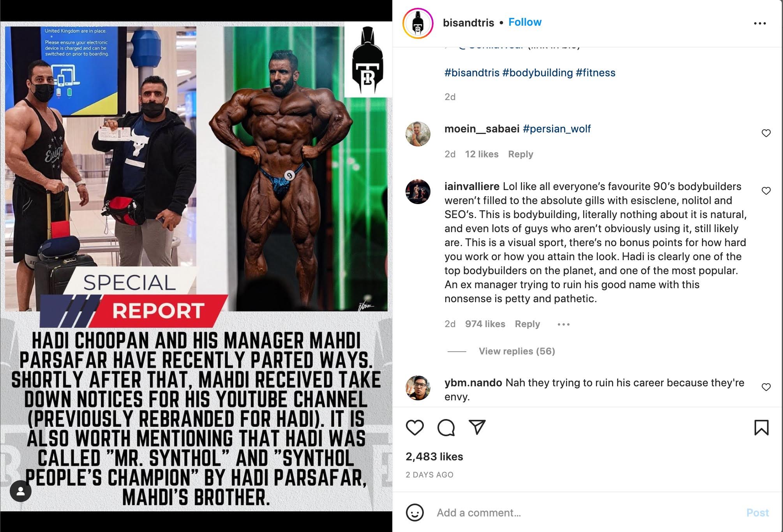The image size is (783, 532).
Task: Open comment bubble icon below comments
Action: (x=446, y=428)
